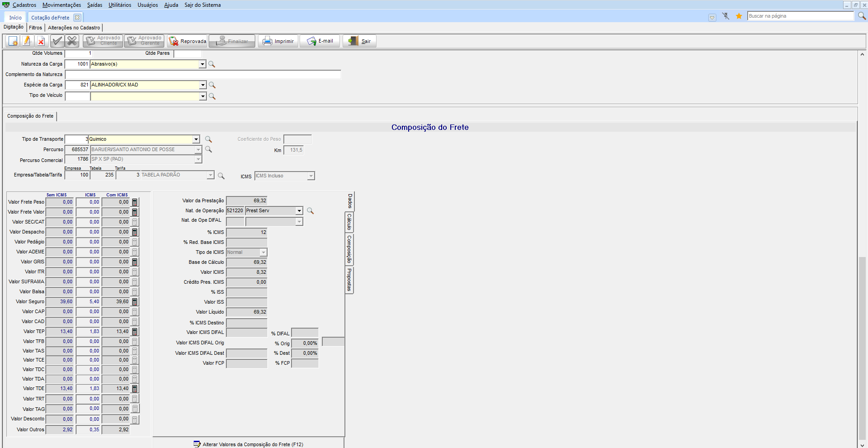Viewport: 868px width, 448px height.
Task: Expand the Tabela Padrão tarifa dropdown
Action: pos(210,175)
